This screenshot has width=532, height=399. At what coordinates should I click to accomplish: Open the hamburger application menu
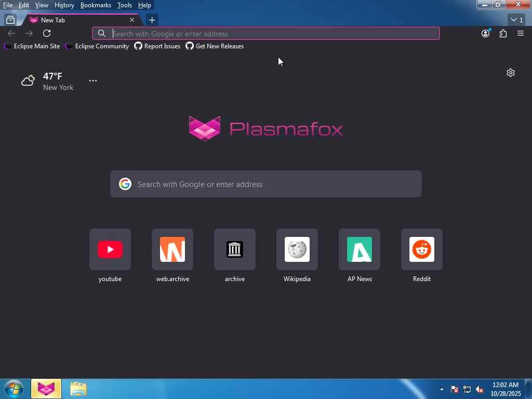pos(521,33)
